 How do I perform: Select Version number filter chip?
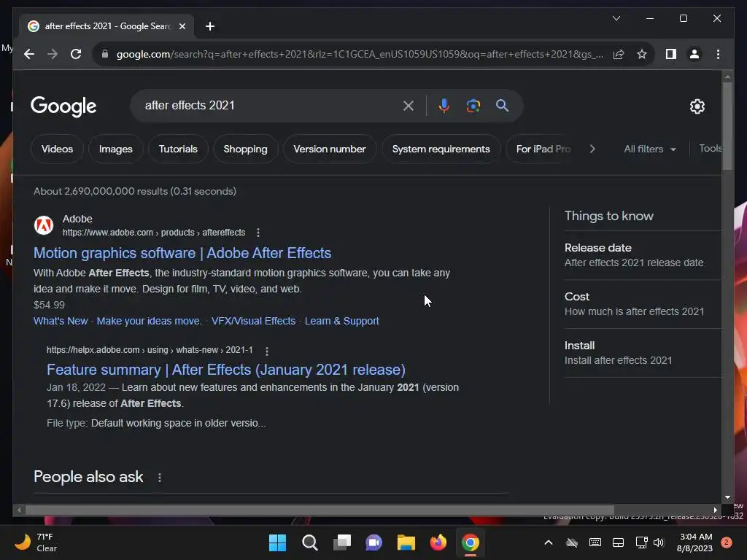click(330, 149)
